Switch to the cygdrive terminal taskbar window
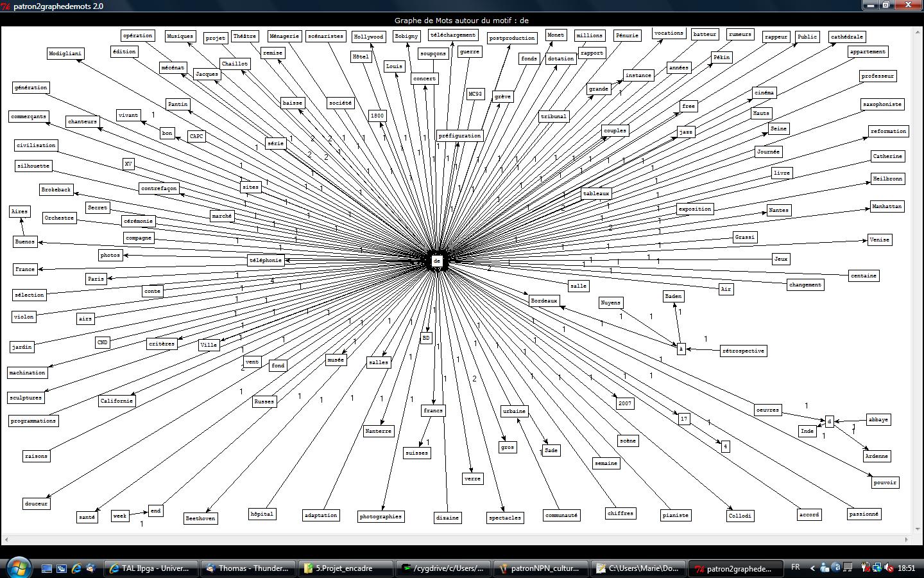 443,568
